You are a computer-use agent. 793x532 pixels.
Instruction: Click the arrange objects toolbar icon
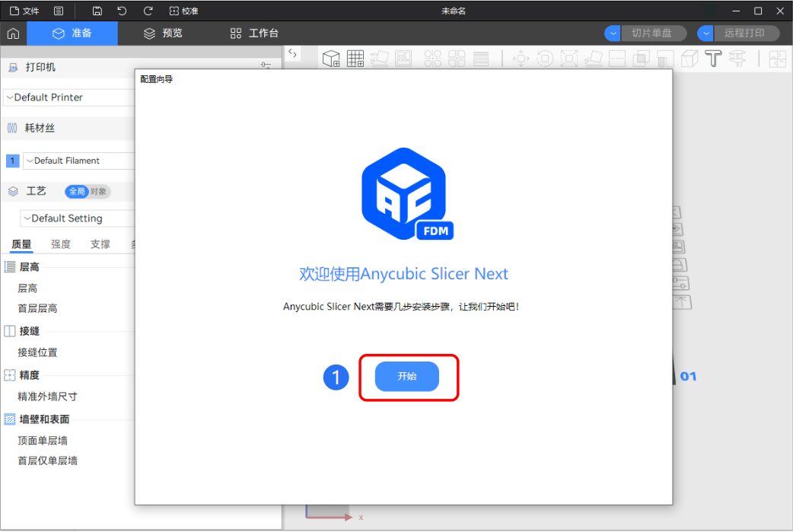(403, 59)
